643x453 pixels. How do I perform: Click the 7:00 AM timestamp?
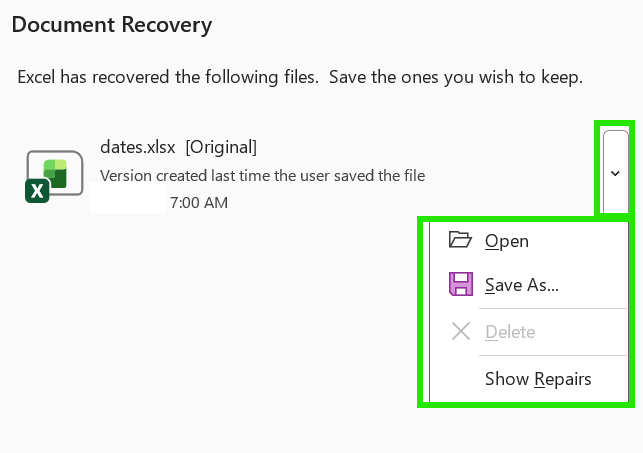[x=199, y=203]
